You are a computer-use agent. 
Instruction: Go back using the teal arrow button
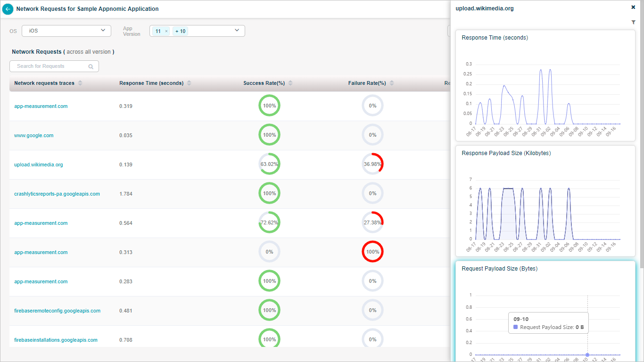click(x=8, y=9)
